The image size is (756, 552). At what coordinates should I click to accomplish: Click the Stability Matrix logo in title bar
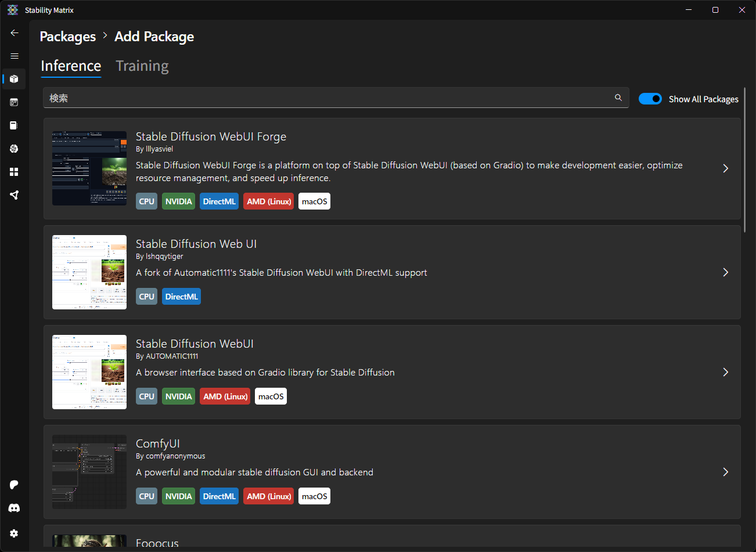[13, 10]
